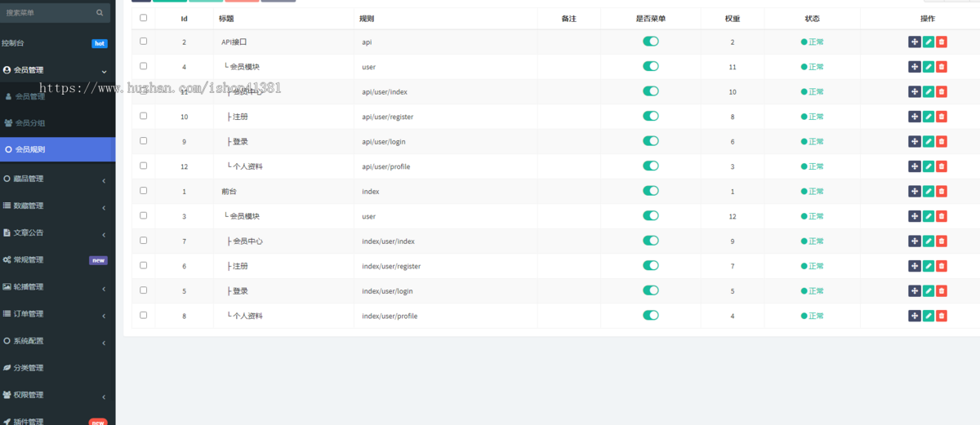The width and height of the screenshot is (980, 425).
Task: Tick the checkbox for row Id 10
Action: (x=144, y=116)
